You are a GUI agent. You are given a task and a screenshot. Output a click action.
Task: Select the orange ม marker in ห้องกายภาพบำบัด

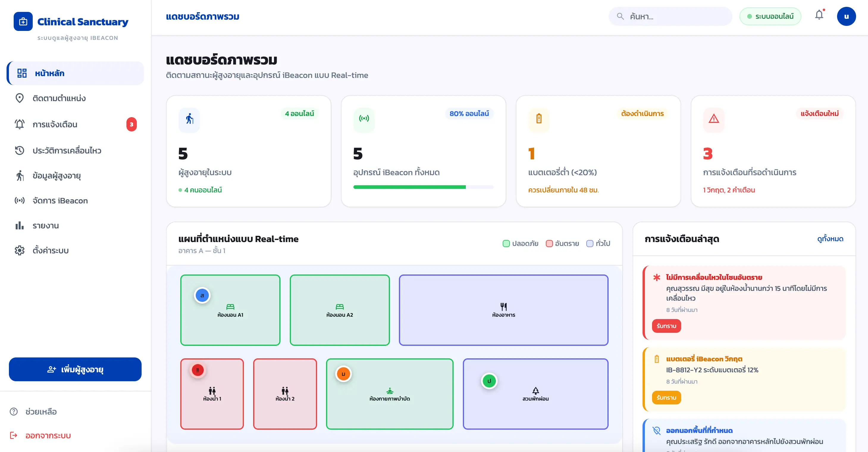coord(343,374)
